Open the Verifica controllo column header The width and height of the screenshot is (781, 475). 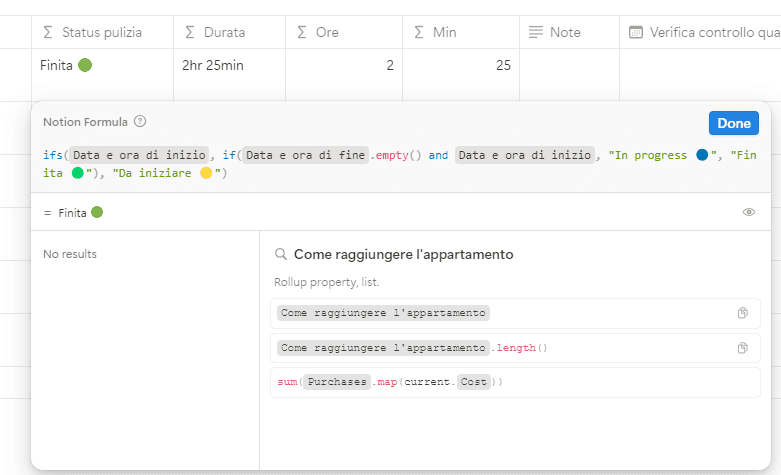point(700,32)
